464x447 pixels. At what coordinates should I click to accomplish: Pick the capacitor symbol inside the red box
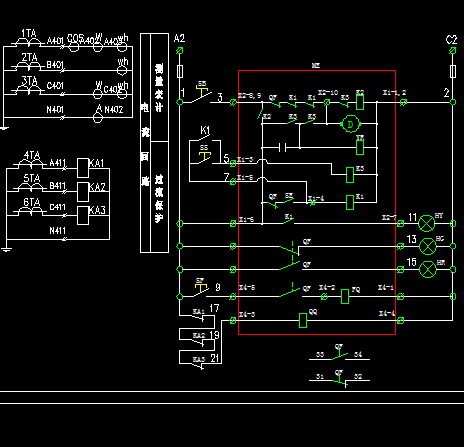(282, 147)
